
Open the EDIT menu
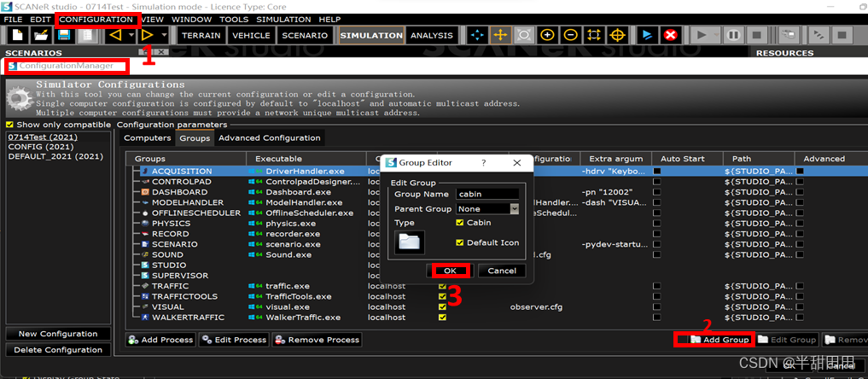(40, 20)
